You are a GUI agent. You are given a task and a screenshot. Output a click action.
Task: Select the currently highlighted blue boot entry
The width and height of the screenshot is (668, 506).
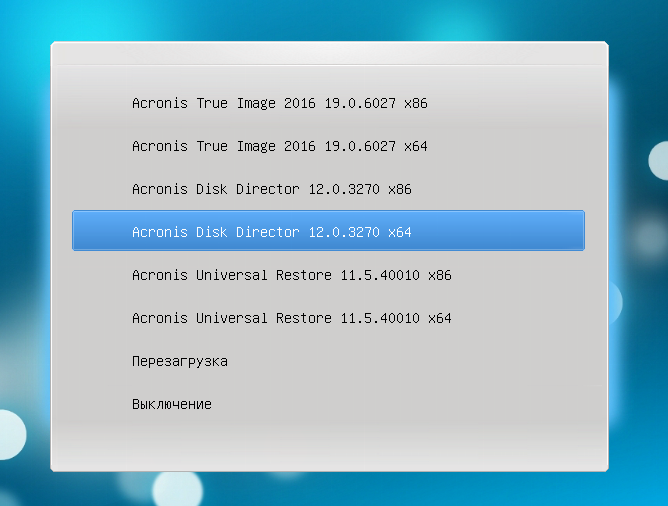coord(272,232)
